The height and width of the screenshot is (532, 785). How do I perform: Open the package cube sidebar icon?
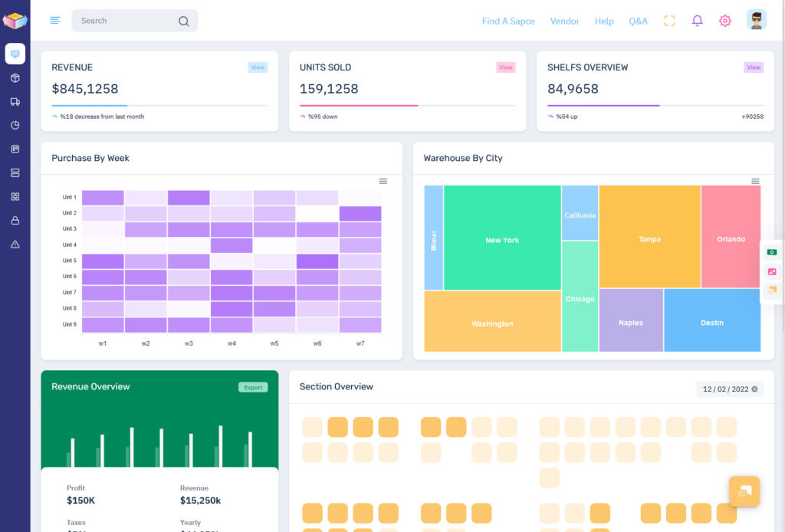click(x=15, y=78)
